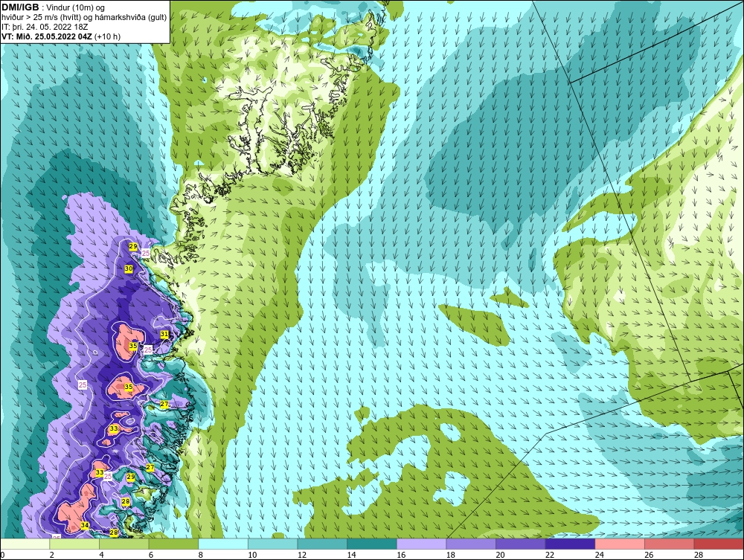Click the 26–28 m/s salmon red legend swatch

(x=670, y=544)
